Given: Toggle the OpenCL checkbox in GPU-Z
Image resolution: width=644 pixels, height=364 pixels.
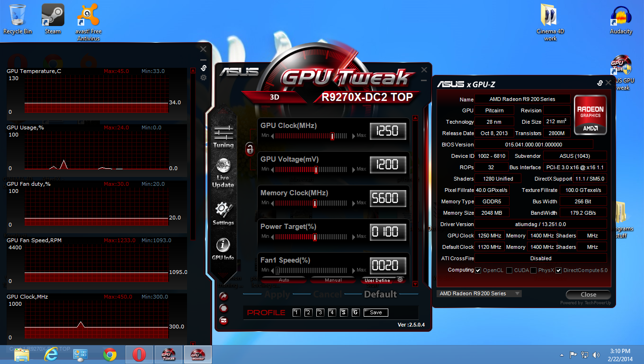Looking at the screenshot, I should coord(478,270).
